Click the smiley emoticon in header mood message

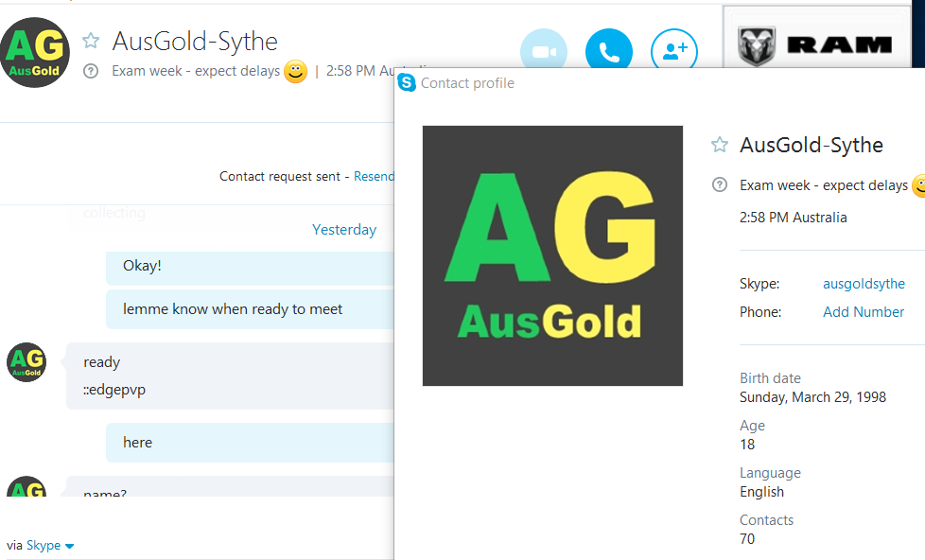(295, 71)
